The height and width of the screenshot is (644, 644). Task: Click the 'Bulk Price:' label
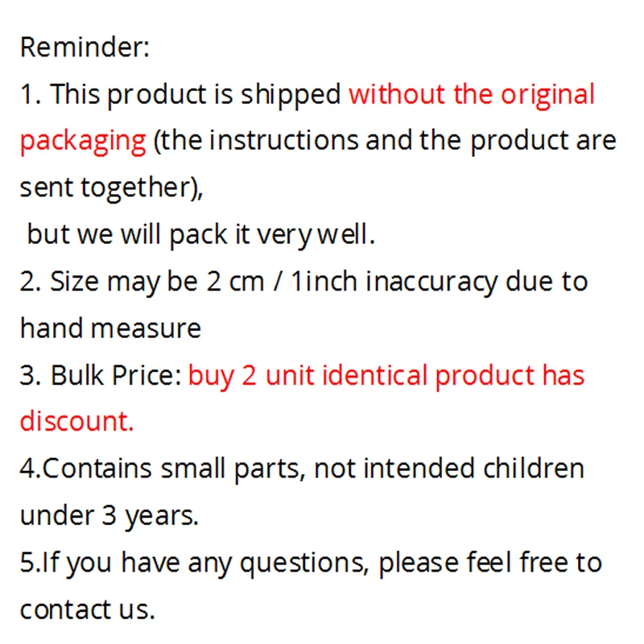[x=116, y=375]
